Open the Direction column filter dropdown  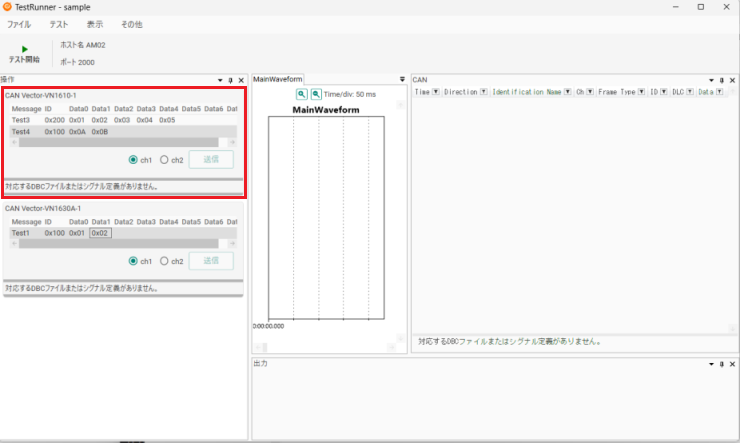484,91
